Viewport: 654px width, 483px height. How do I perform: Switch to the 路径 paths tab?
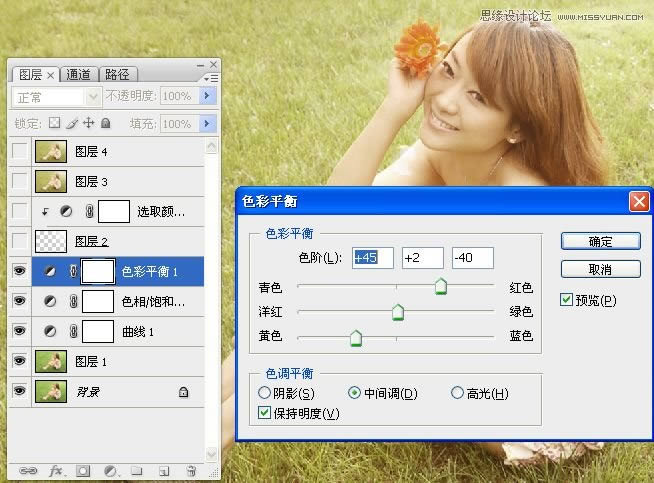[x=118, y=75]
